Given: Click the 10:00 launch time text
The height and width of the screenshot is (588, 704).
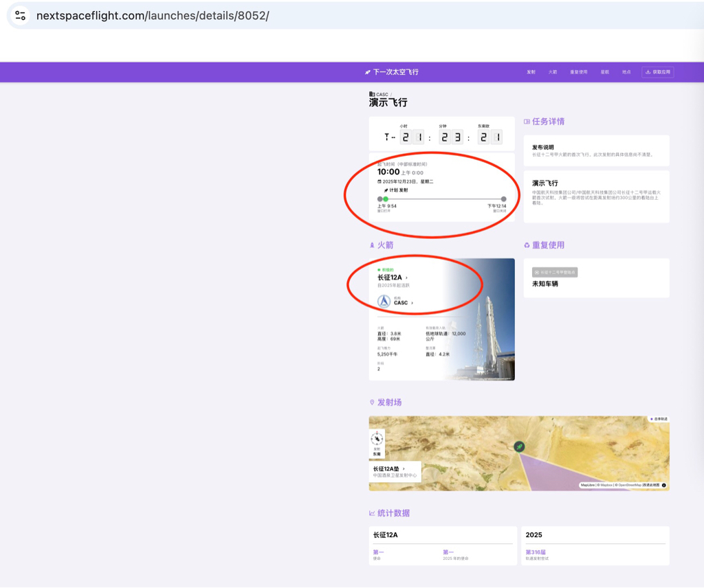Looking at the screenshot, I should point(388,172).
